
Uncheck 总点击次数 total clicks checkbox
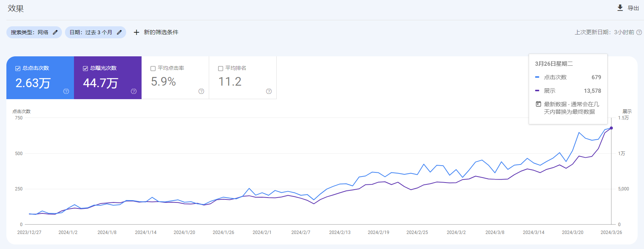click(18, 68)
